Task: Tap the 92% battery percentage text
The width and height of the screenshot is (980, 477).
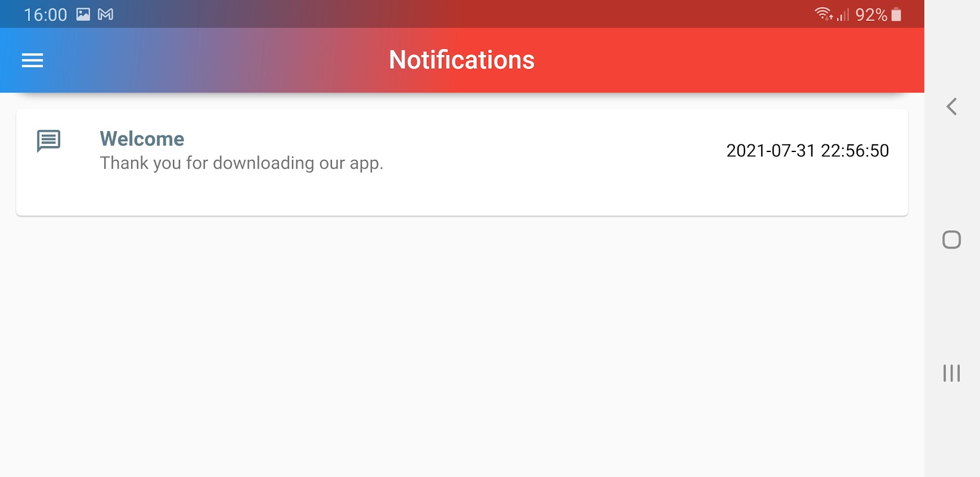Action: coord(871,15)
